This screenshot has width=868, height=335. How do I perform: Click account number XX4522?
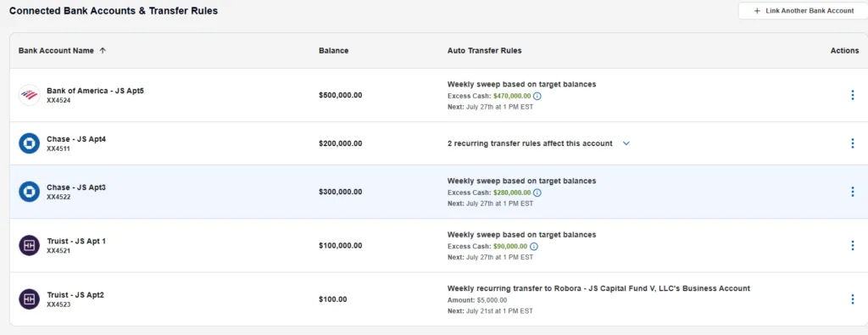(x=58, y=197)
